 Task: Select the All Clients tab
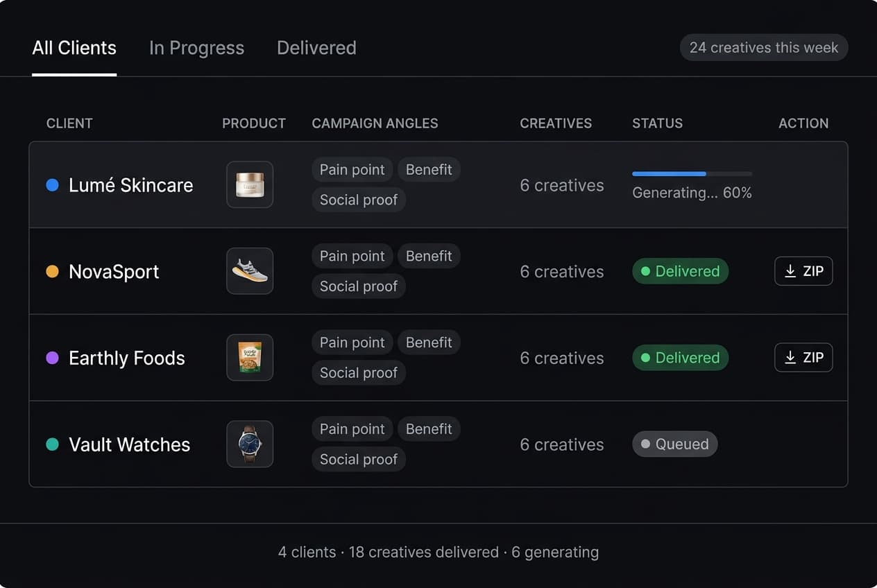(x=74, y=48)
